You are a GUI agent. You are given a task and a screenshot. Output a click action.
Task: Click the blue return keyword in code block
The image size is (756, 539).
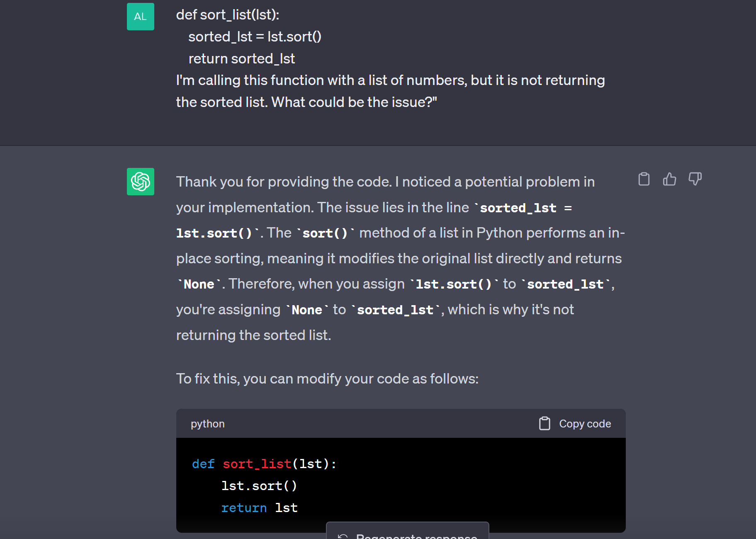pyautogui.click(x=244, y=508)
